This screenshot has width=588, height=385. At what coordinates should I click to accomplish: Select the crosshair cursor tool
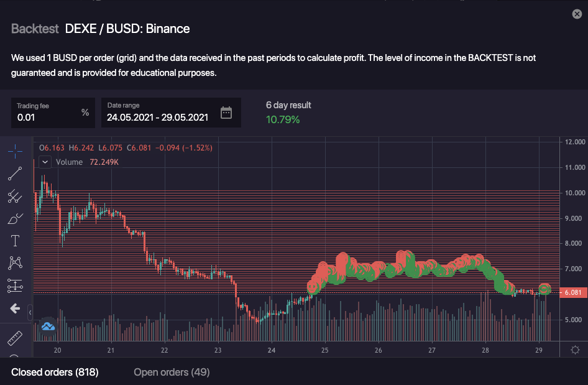(15, 151)
